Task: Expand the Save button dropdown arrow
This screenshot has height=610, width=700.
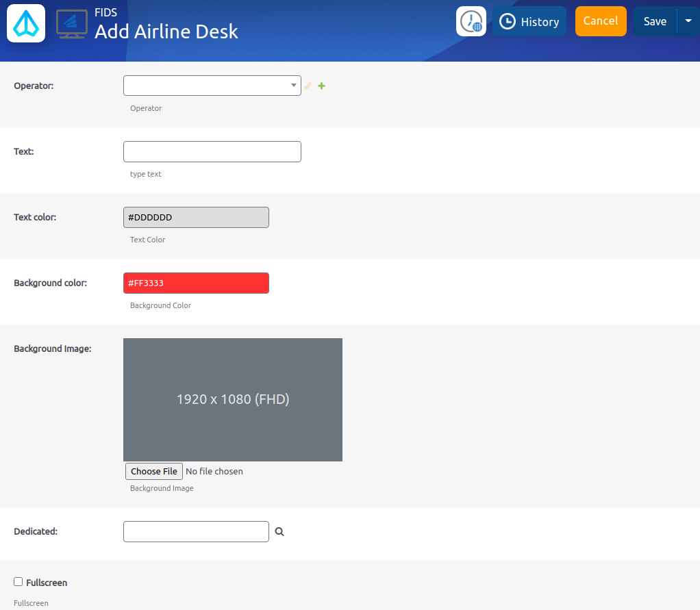Action: [x=688, y=21]
